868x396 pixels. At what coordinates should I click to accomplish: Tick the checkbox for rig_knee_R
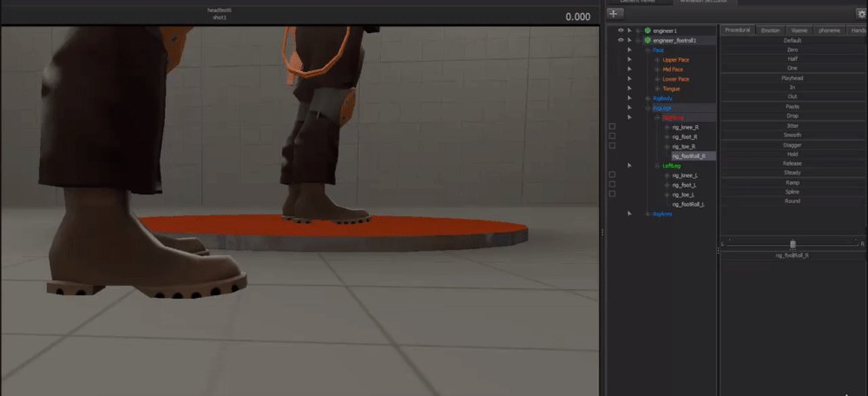pyautogui.click(x=612, y=127)
